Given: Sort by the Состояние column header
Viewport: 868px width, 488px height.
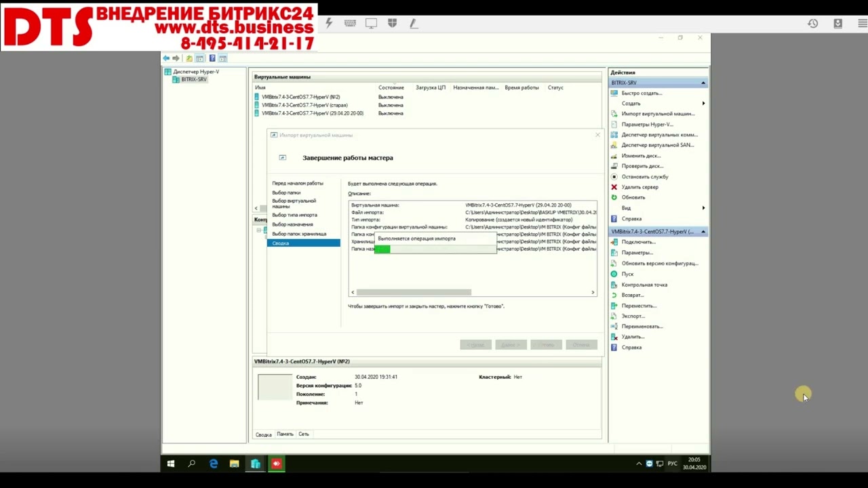Looking at the screenshot, I should (x=391, y=87).
